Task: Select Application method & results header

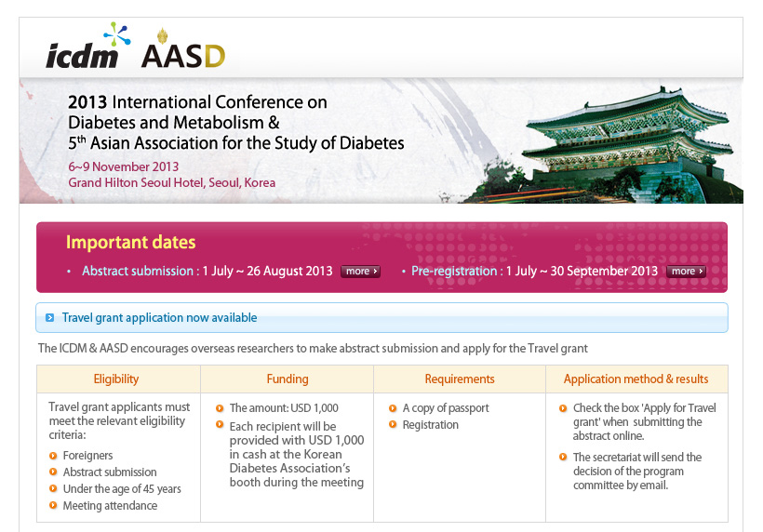Action: point(636,379)
